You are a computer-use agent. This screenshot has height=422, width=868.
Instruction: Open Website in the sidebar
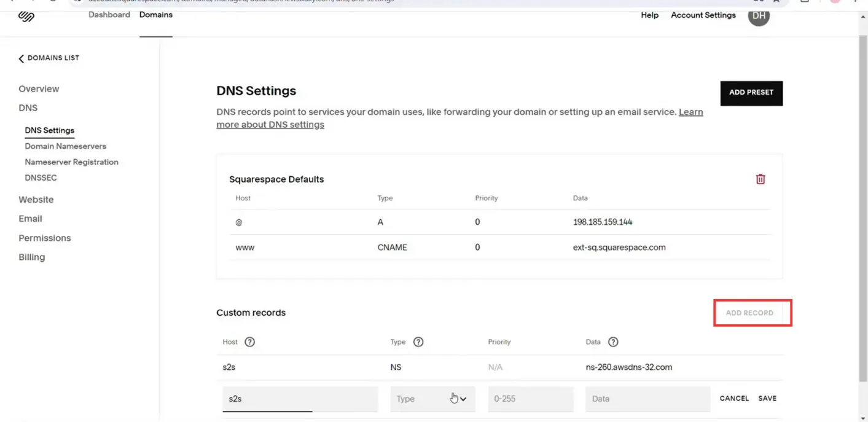pyautogui.click(x=36, y=200)
